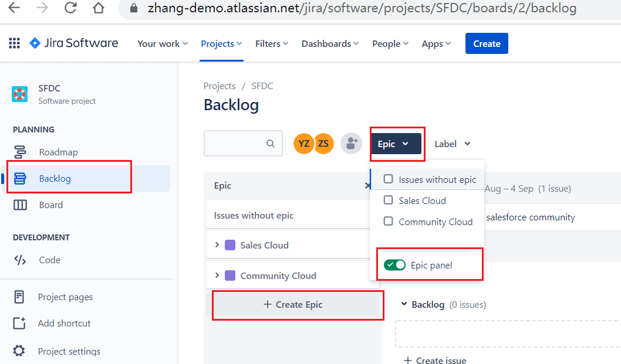
Task: Click the Add shortcut icon
Action: (x=19, y=323)
